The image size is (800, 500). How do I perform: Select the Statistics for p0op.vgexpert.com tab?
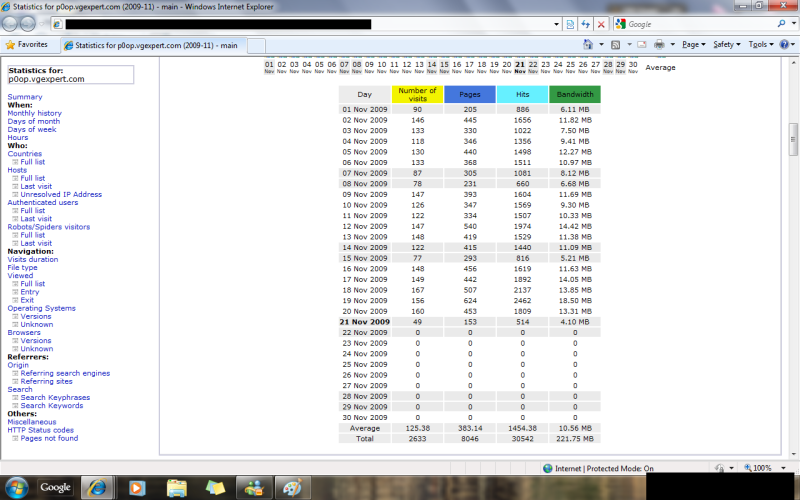[150, 45]
